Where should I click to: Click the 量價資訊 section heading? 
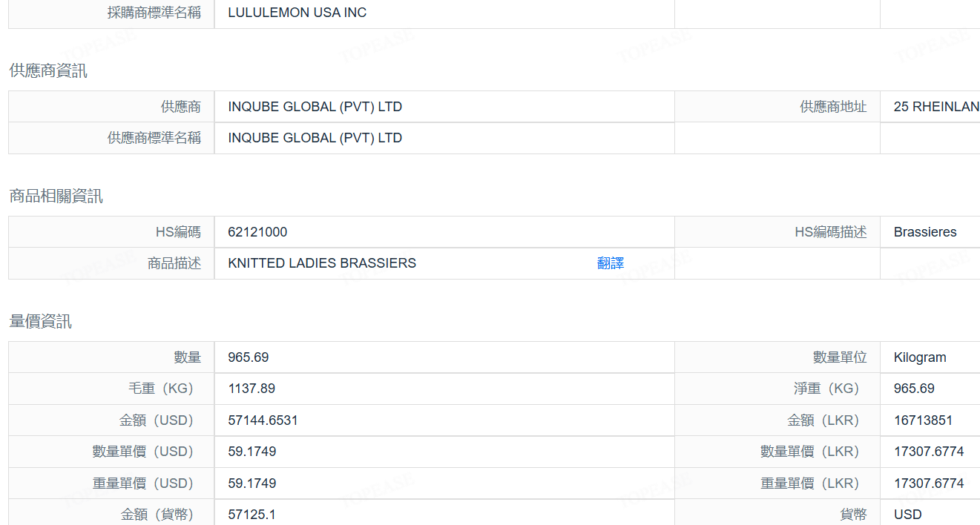pyautogui.click(x=41, y=322)
